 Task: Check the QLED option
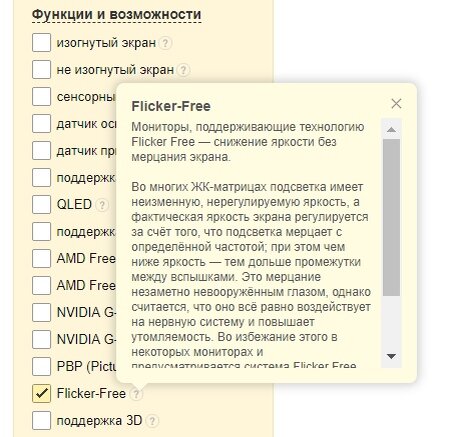pyautogui.click(x=41, y=204)
